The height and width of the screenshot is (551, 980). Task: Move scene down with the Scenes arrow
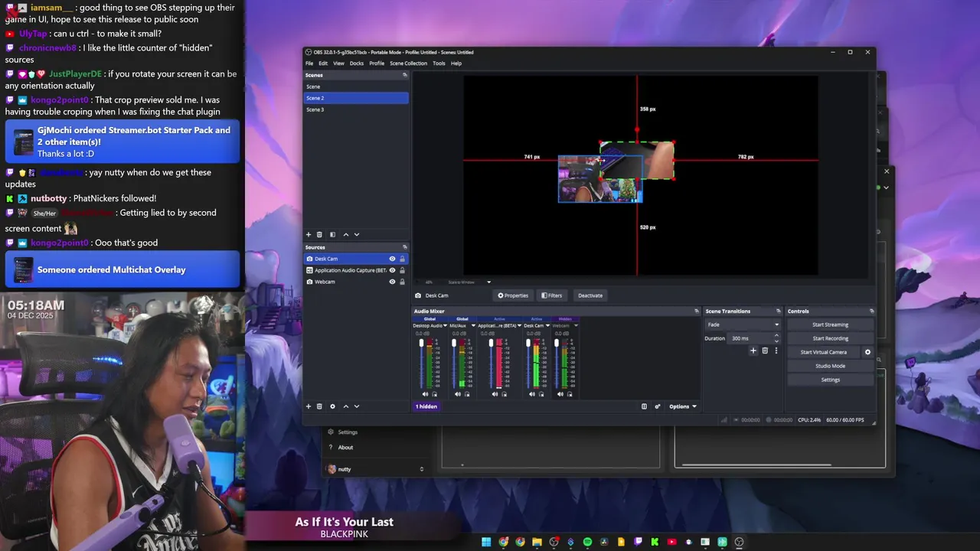357,235
